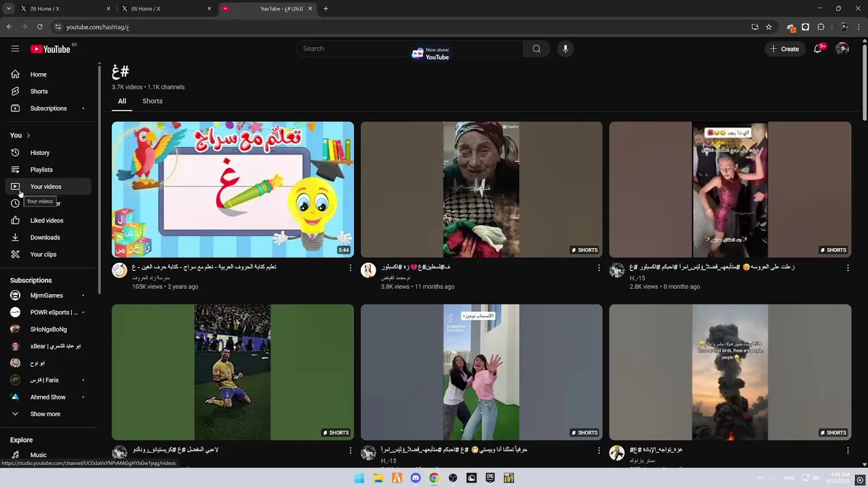Open Your videos
868x488 pixels.
47,186
